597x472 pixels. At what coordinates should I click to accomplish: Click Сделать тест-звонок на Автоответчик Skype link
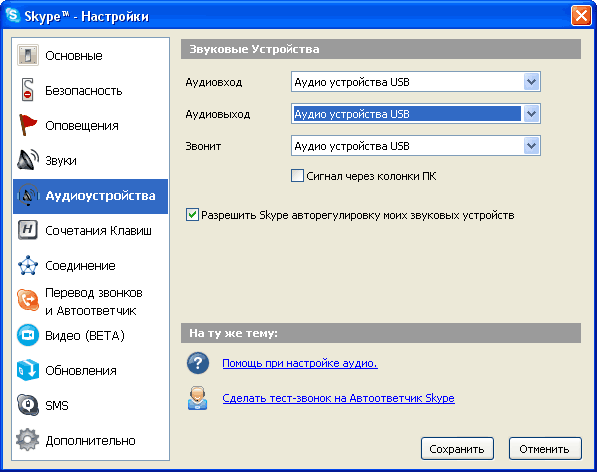(x=338, y=398)
